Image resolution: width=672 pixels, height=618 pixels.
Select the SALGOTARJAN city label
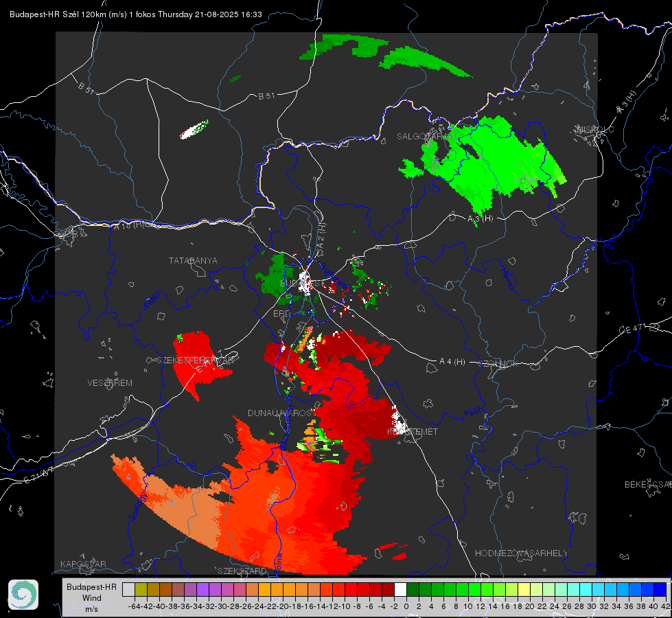(x=427, y=137)
